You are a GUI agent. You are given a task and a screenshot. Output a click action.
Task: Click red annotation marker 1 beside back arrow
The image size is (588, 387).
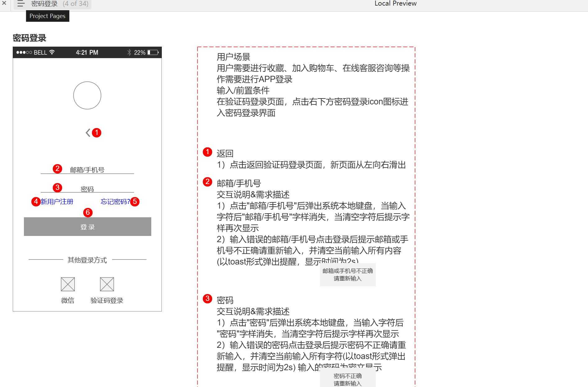point(97,133)
